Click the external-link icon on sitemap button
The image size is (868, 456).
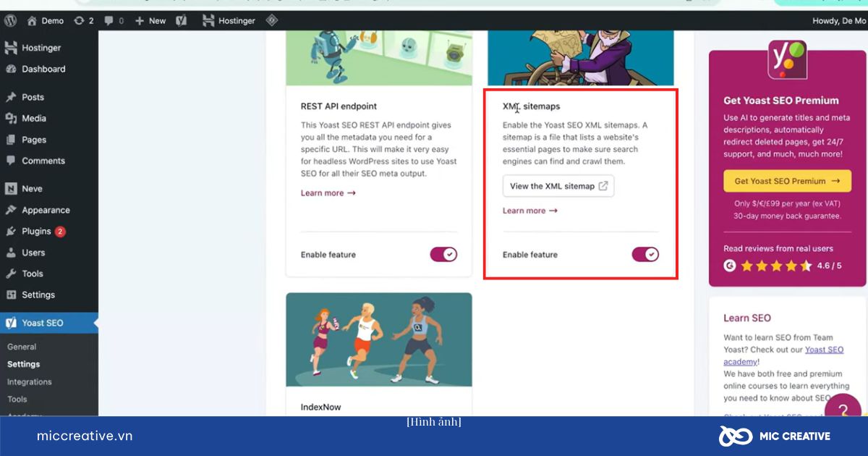(603, 186)
